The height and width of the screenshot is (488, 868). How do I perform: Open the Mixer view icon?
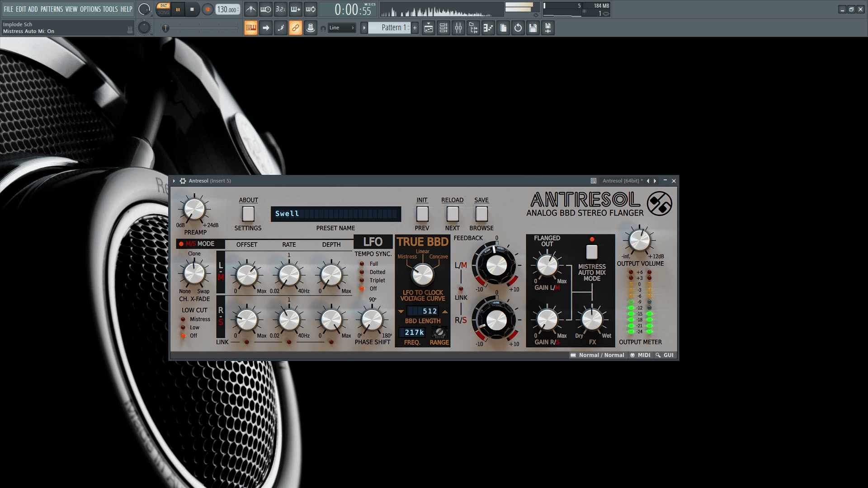coord(458,28)
